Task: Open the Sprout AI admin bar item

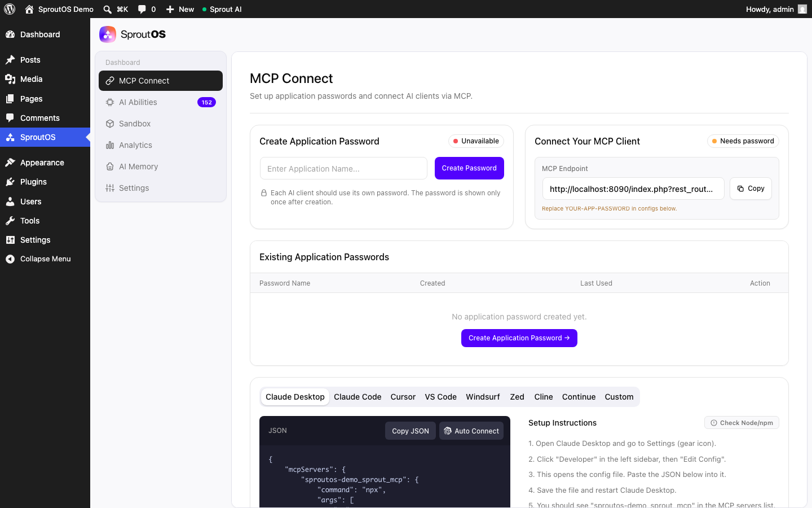Action: (222, 9)
